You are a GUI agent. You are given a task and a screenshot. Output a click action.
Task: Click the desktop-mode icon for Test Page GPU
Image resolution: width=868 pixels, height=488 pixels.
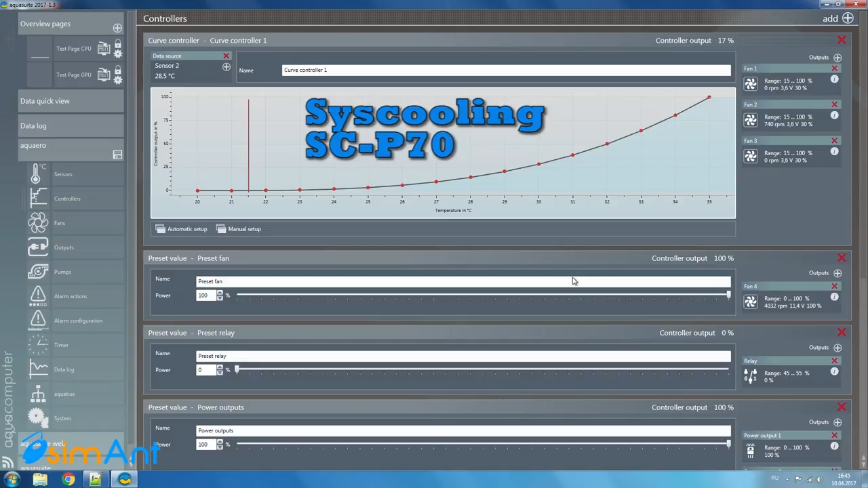click(104, 74)
